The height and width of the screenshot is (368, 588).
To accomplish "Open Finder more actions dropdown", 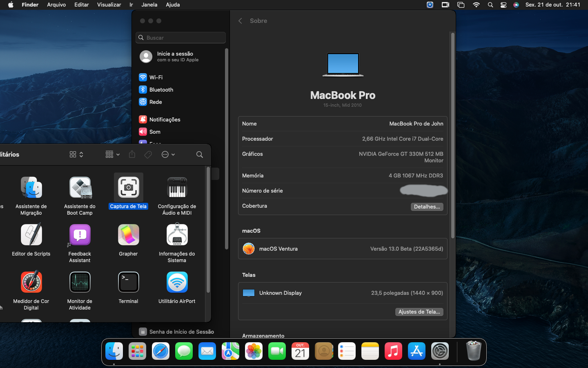I will pos(168,155).
